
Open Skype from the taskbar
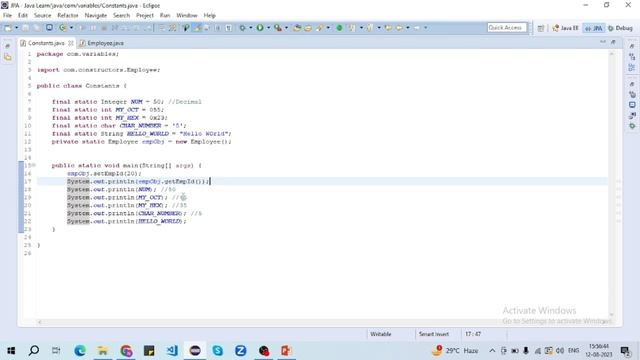(x=218, y=351)
